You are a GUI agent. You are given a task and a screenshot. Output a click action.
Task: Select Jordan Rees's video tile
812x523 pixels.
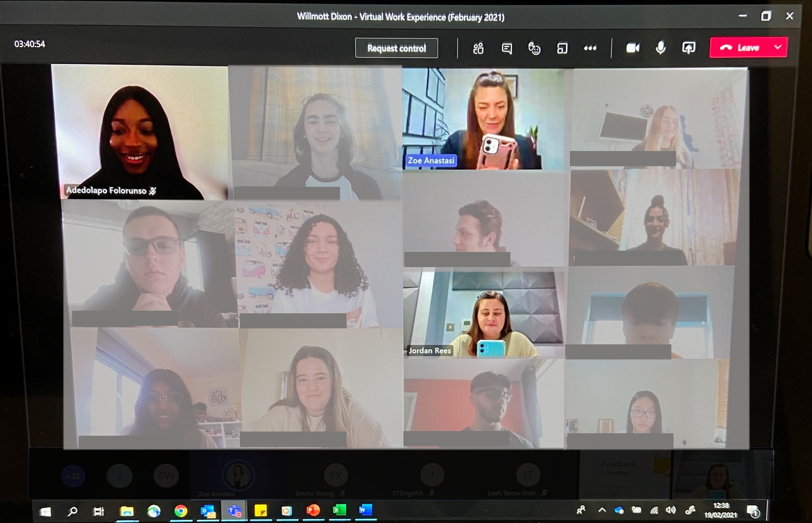tap(483, 313)
